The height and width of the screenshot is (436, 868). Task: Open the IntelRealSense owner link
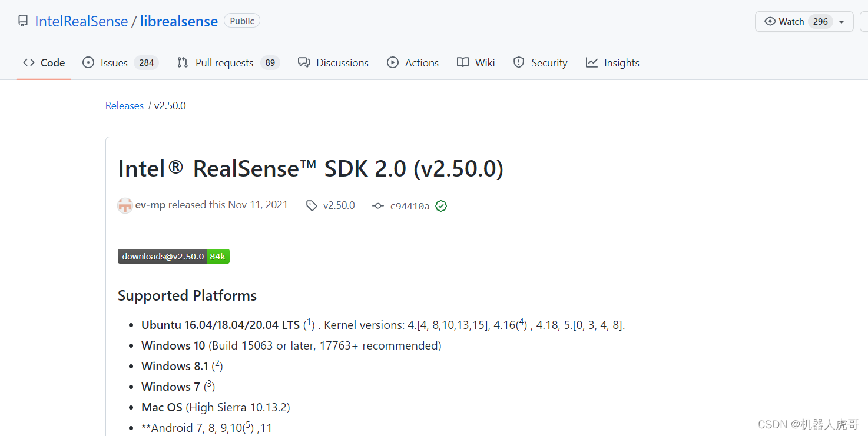(x=81, y=21)
